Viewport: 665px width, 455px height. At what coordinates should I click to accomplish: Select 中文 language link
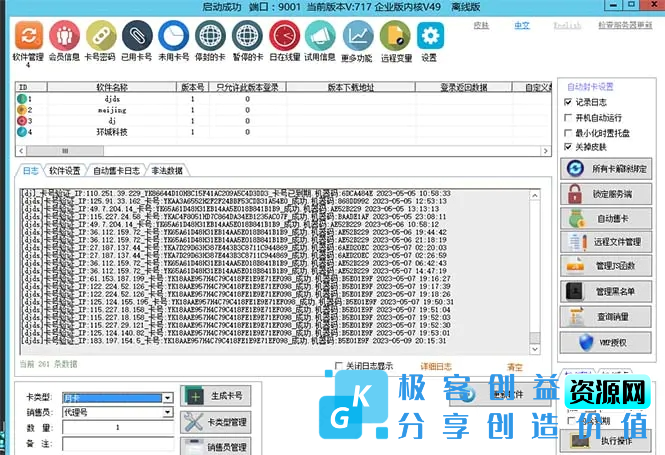[522, 25]
